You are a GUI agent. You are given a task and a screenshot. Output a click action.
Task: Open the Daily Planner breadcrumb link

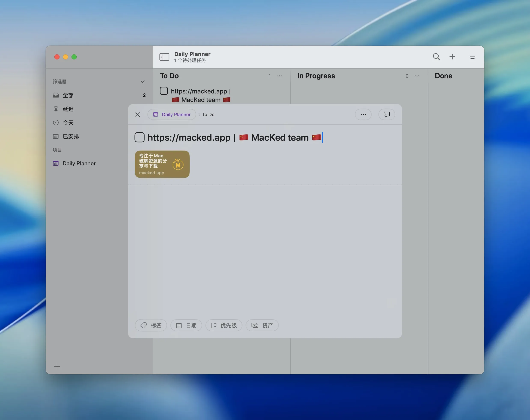(172, 114)
